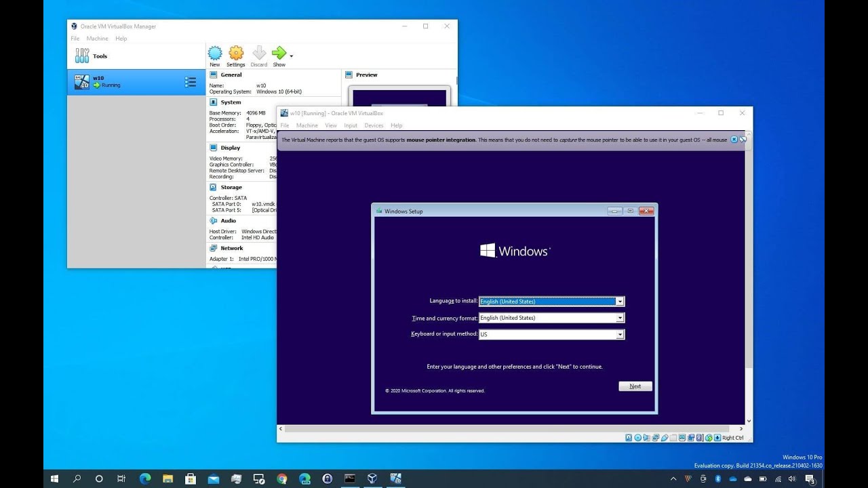Image resolution: width=868 pixels, height=488 pixels.
Task: Open the notification center icon
Action: (x=810, y=479)
